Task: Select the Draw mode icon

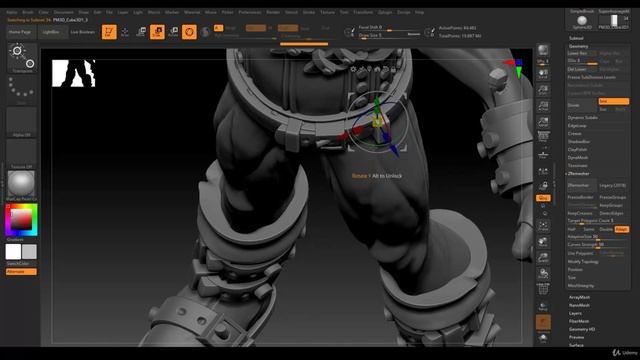Action: (x=125, y=32)
